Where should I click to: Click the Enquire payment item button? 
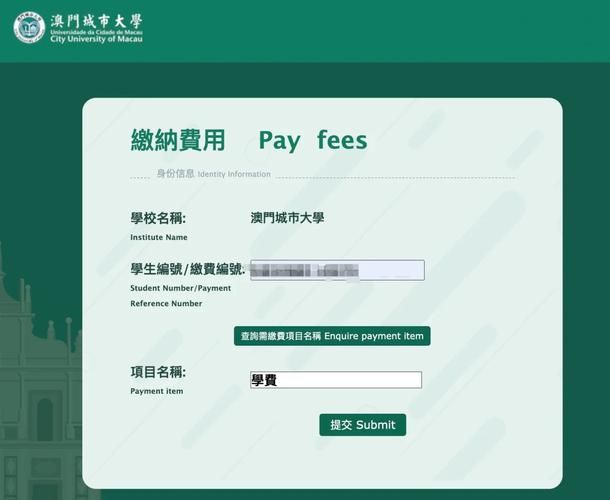point(332,336)
